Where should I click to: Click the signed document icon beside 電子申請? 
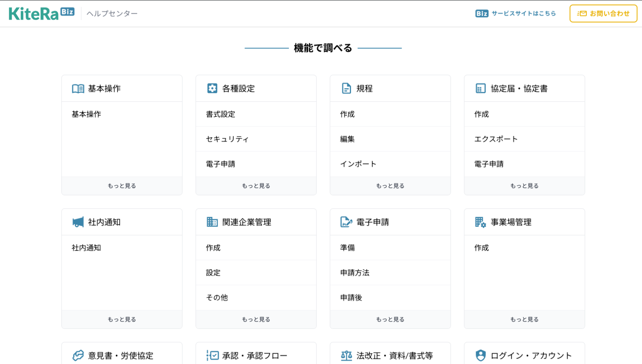pos(346,222)
